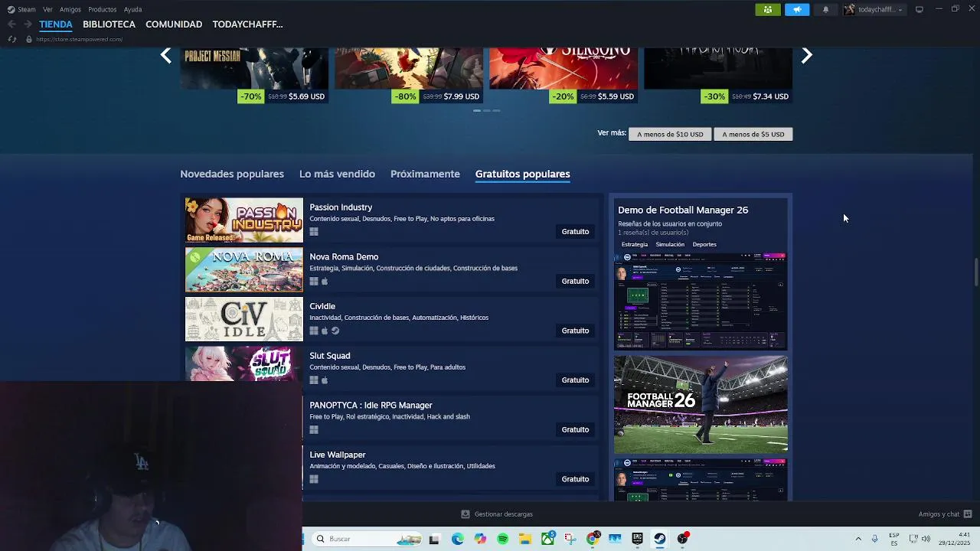Click the Windows taskbar Buscar search box

[367, 539]
